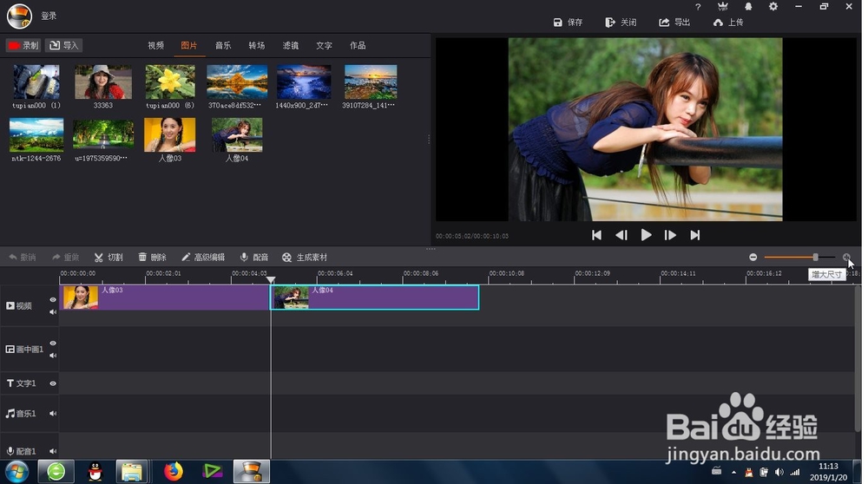Select the u=1975359590 forest thumbnail
Viewport: 868px width, 484px height.
(103, 135)
